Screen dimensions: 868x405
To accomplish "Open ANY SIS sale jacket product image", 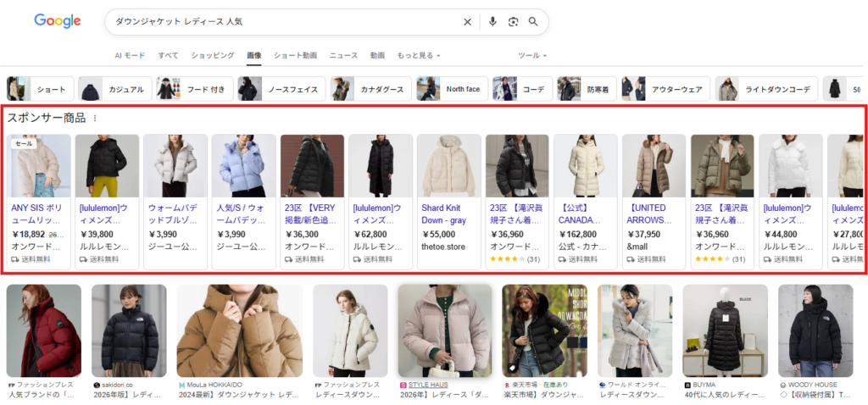I will pyautogui.click(x=39, y=166).
